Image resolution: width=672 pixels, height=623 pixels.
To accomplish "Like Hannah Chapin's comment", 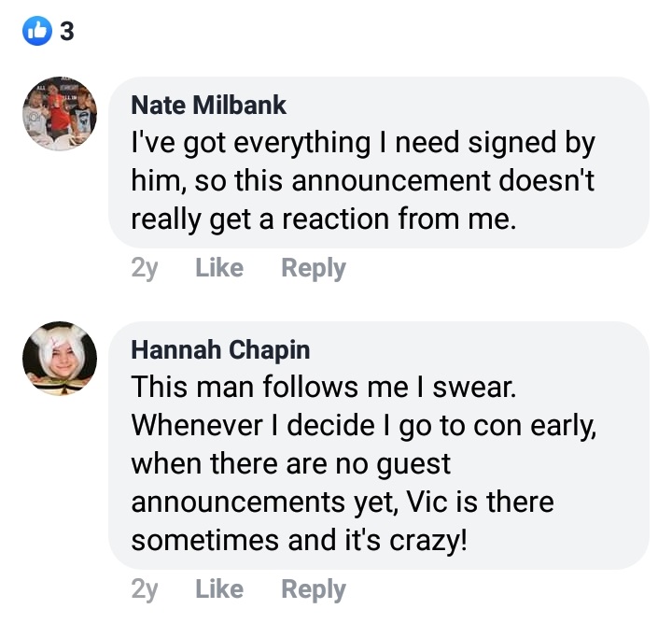I will click(219, 588).
